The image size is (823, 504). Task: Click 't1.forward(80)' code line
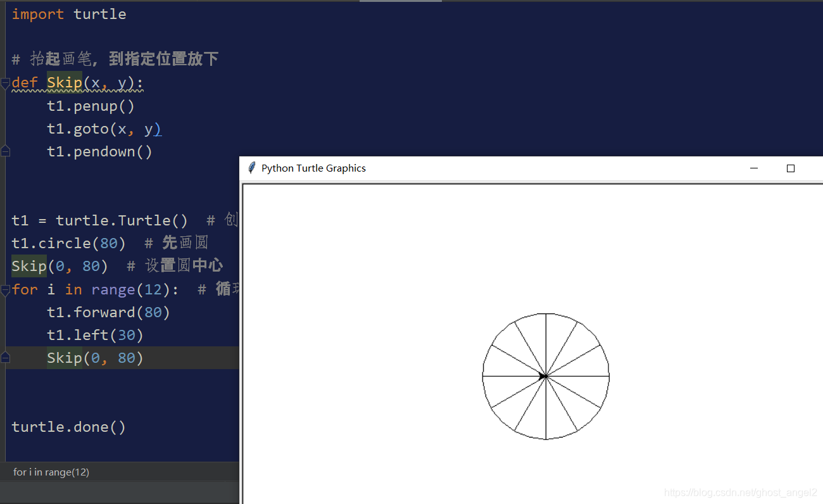(x=109, y=312)
